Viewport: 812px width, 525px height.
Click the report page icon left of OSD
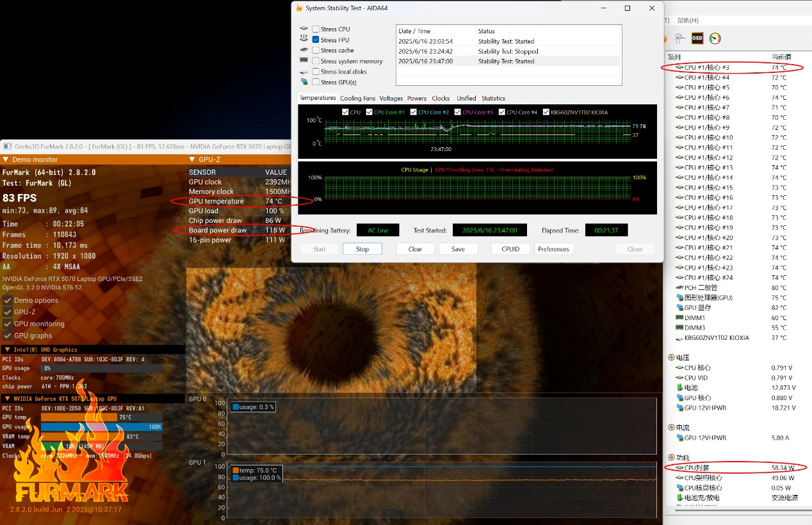[x=680, y=39]
